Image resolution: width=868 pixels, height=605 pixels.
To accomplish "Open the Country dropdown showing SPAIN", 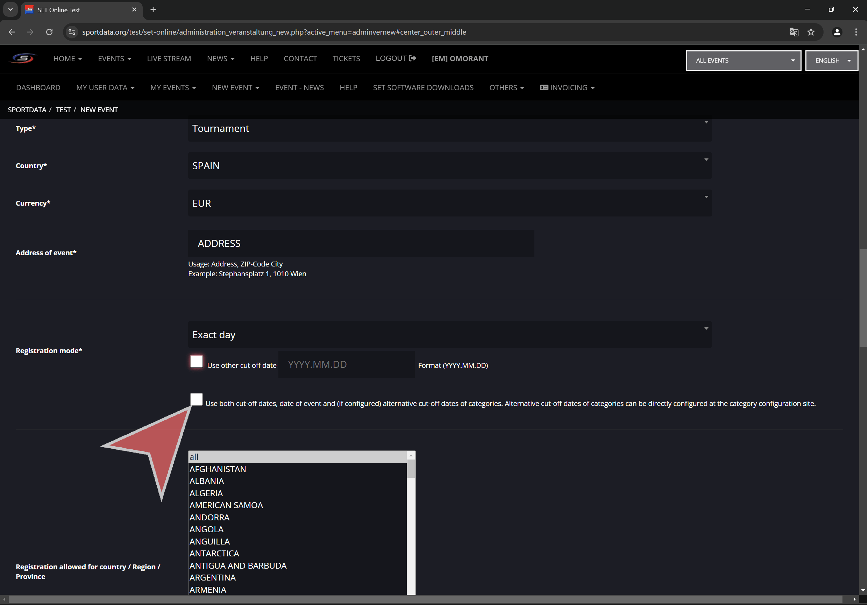I will point(449,166).
